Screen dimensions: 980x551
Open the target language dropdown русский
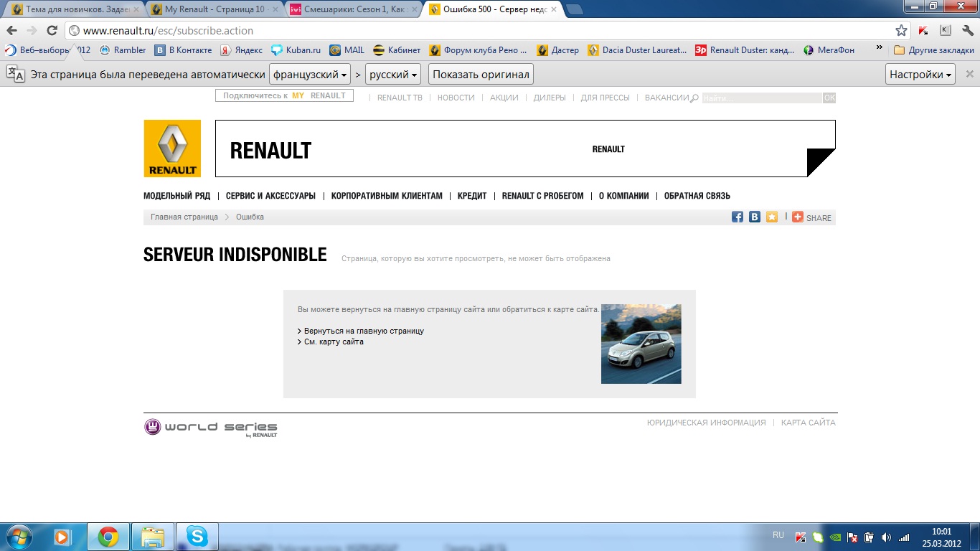coord(394,75)
